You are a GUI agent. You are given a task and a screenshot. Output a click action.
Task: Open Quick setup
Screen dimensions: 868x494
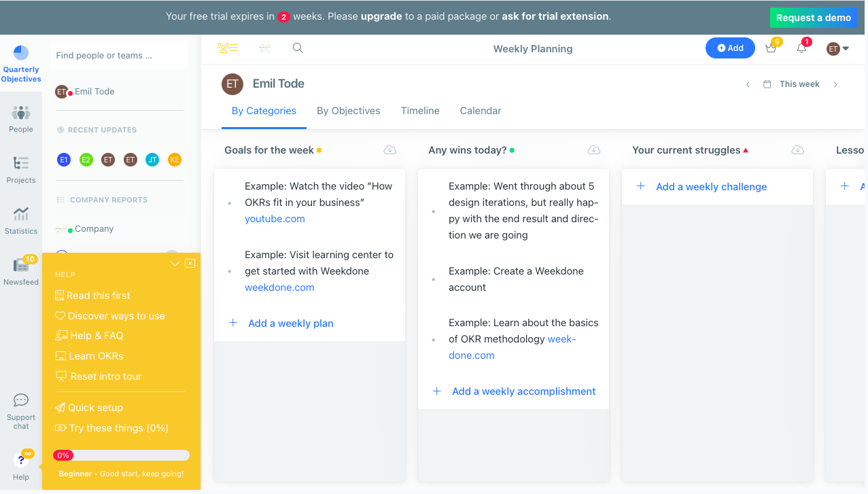pyautogui.click(x=89, y=408)
